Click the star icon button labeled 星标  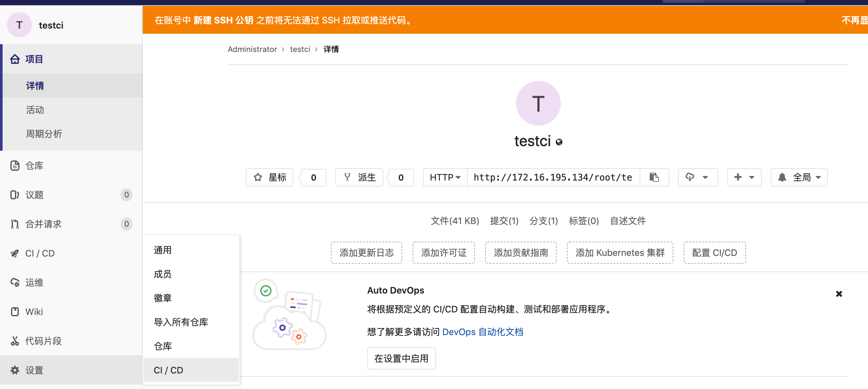tap(270, 177)
